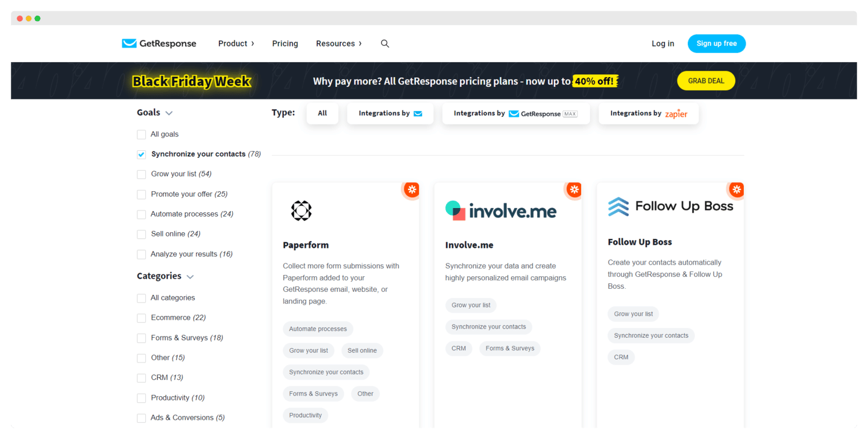Click the Sign up free button
This screenshot has height=439, width=868.
pyautogui.click(x=717, y=43)
